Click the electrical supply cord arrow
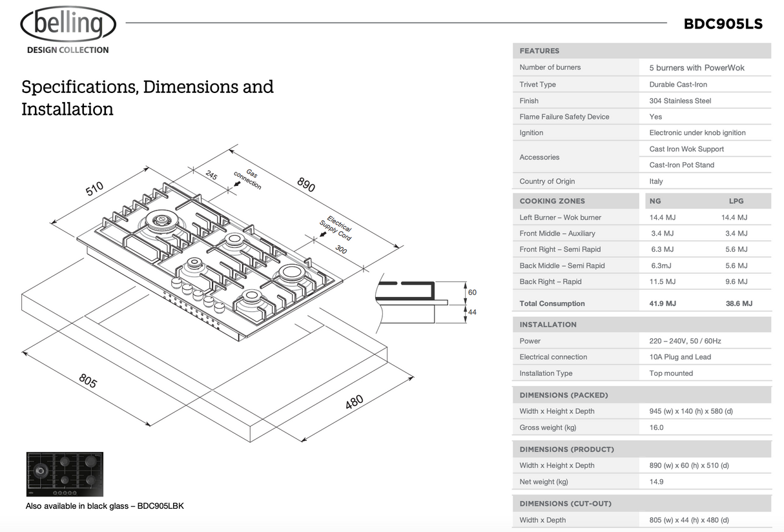784x532 pixels. point(323,234)
